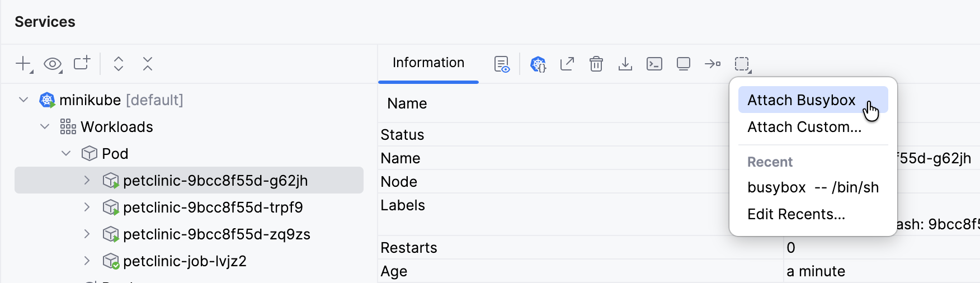The image size is (980, 283).
Task: Click the Name row label in the table
Action: pos(401,158)
